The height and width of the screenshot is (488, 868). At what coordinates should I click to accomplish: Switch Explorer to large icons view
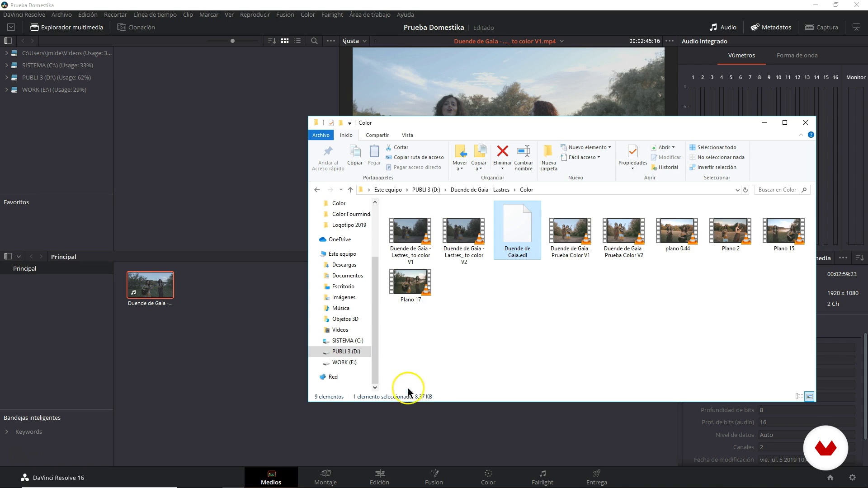pos(810,396)
